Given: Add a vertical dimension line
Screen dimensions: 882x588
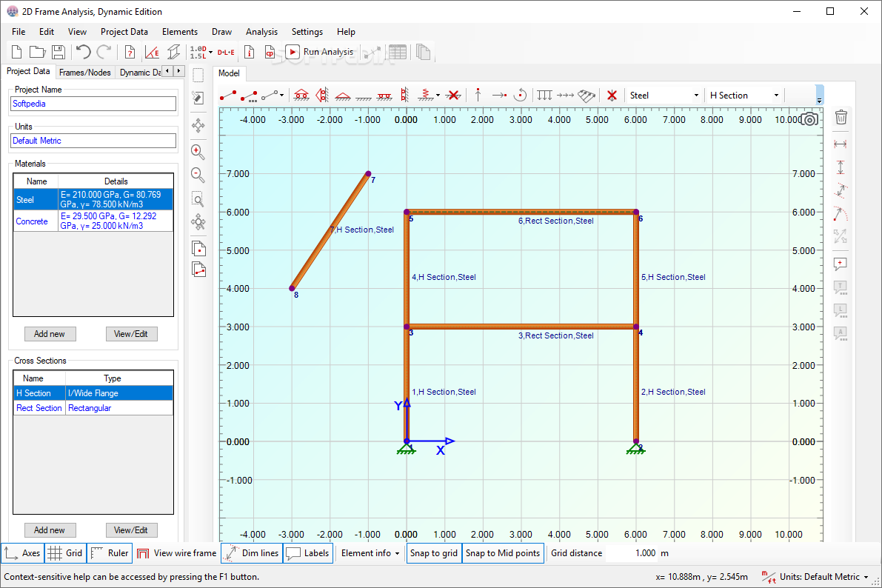Looking at the screenshot, I should click(841, 167).
